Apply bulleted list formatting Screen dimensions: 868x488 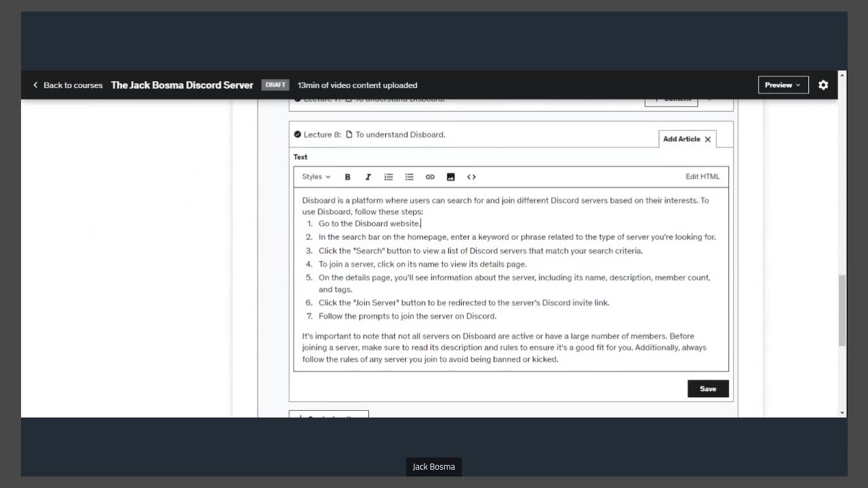tap(410, 177)
